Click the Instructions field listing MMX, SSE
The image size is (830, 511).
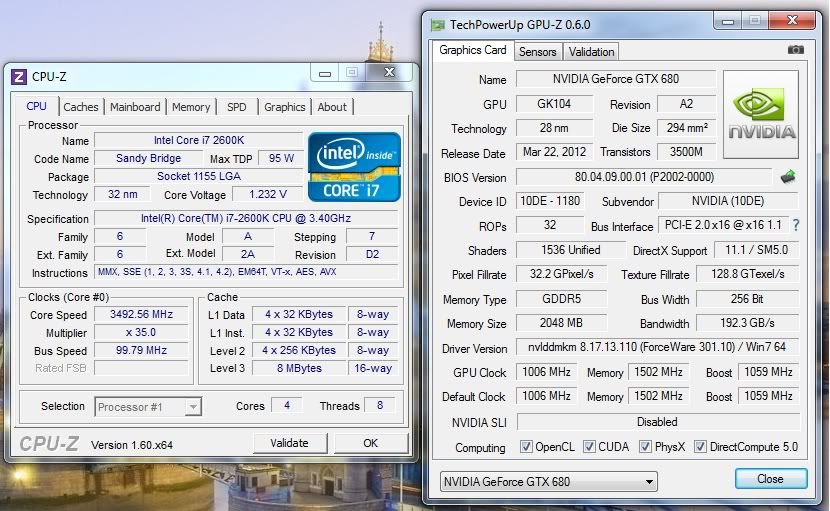tap(246, 272)
